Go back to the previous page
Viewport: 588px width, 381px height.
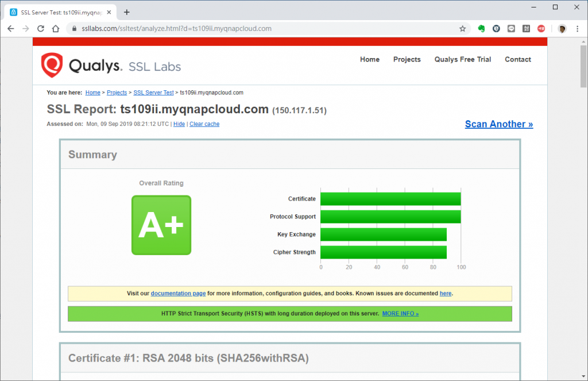pos(10,29)
